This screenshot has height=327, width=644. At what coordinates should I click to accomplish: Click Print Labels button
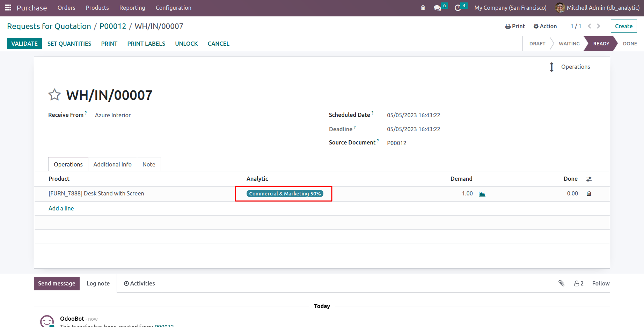pyautogui.click(x=146, y=44)
